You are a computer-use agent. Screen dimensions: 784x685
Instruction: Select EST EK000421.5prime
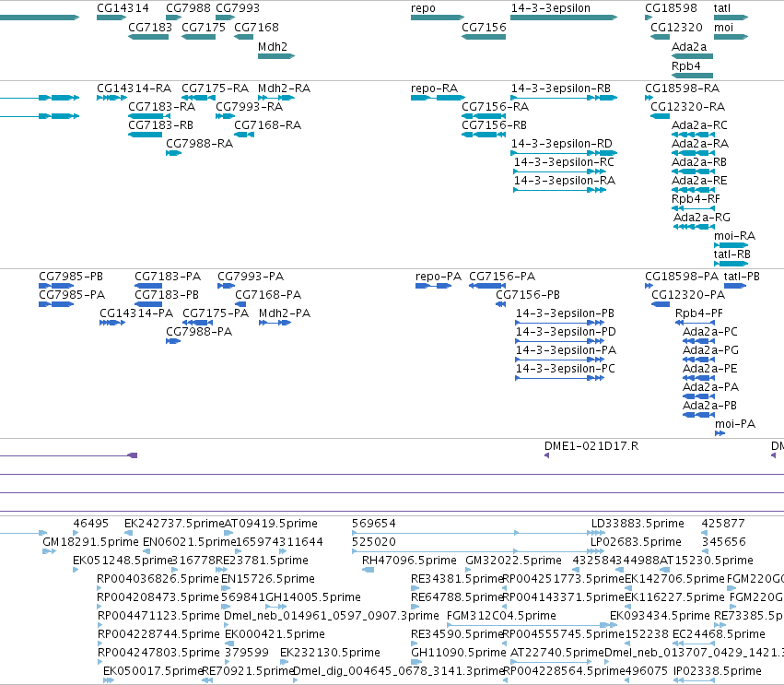[x=275, y=634]
